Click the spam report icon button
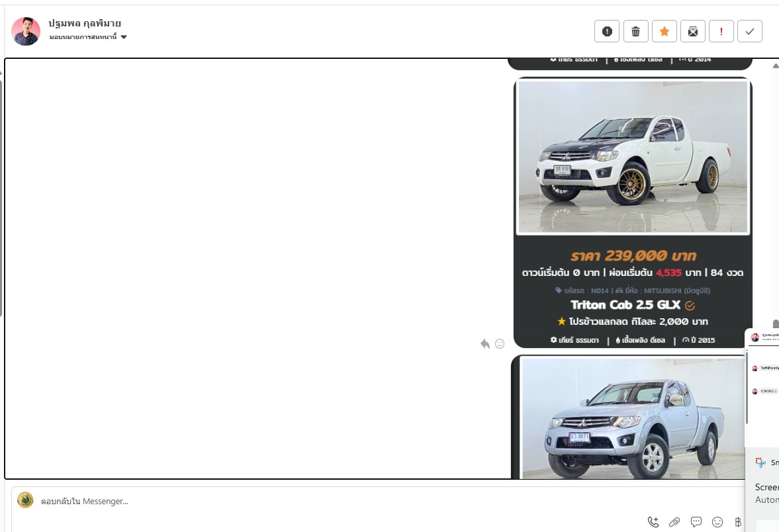This screenshot has height=532, width=779. coord(607,31)
